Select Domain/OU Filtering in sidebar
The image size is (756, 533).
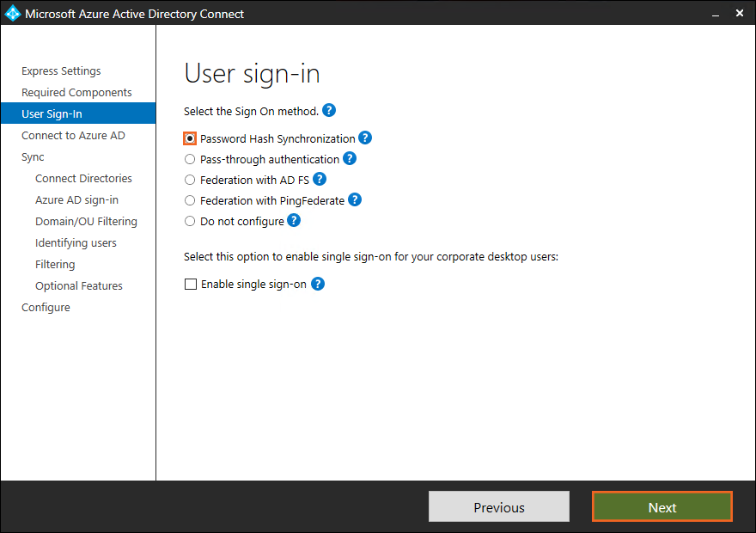[86, 222]
